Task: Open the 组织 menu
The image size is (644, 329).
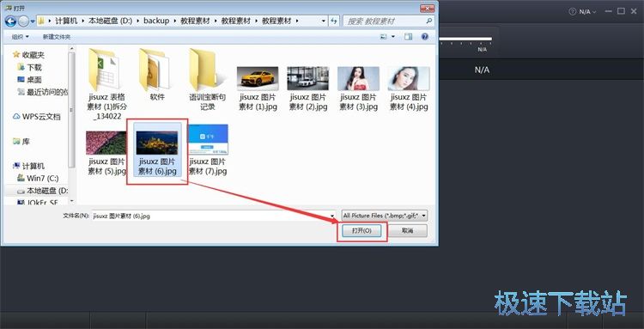Action: [x=20, y=37]
